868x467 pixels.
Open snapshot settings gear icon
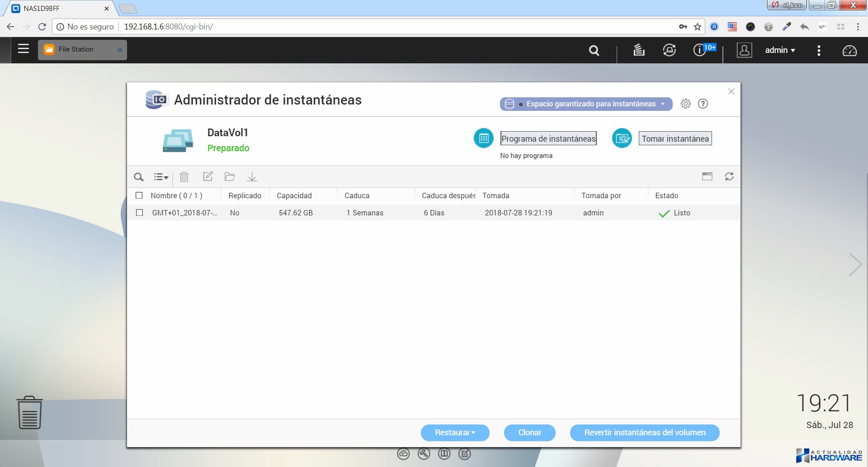685,104
